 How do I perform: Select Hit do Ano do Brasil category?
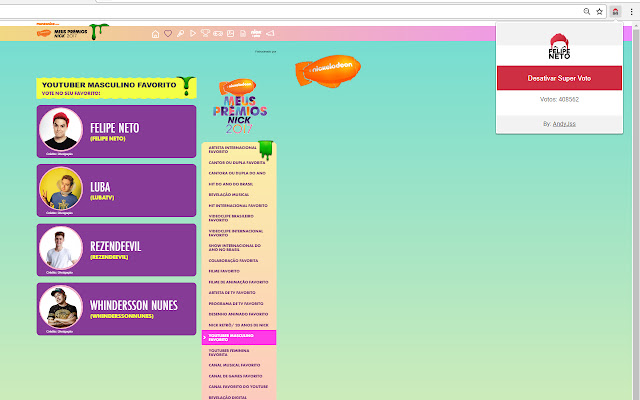[x=231, y=184]
